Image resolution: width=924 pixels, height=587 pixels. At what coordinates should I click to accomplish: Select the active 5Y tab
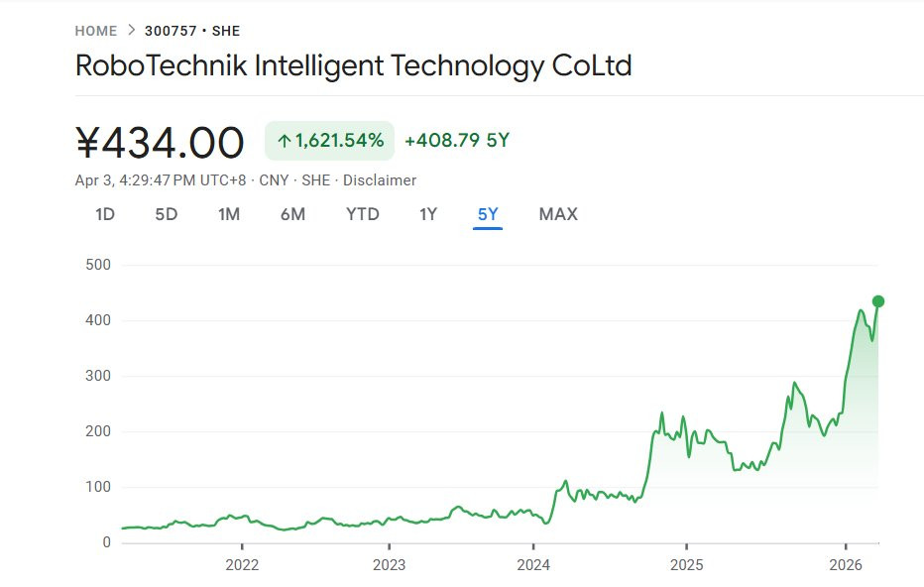(488, 214)
